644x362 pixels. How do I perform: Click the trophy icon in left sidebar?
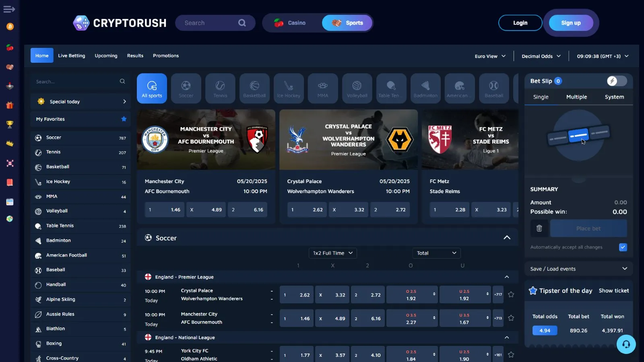10,125
